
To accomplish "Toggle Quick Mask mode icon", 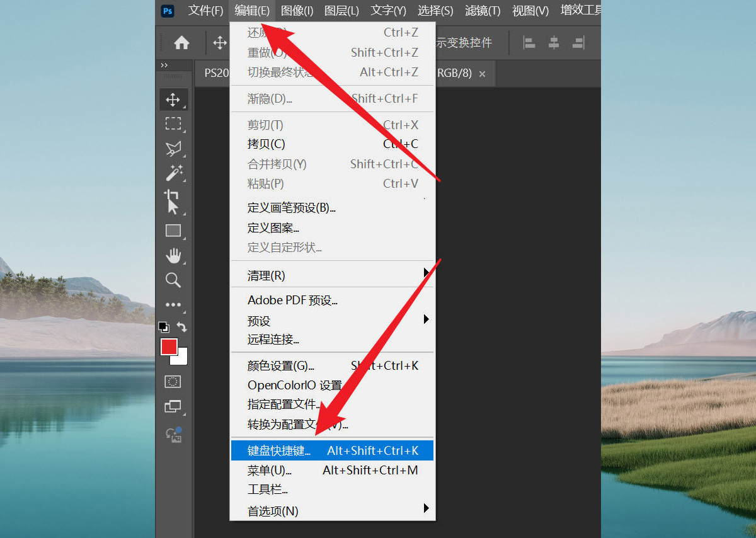I will [x=173, y=381].
